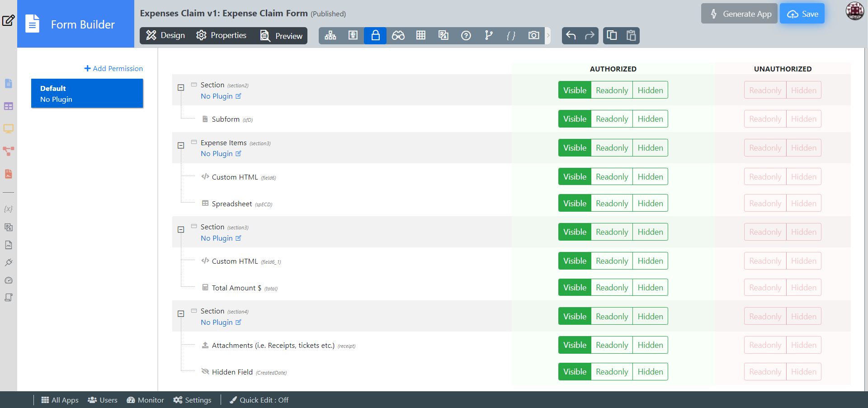Open Settings in the bottom bar
Image resolution: width=868 pixels, height=408 pixels.
click(192, 400)
